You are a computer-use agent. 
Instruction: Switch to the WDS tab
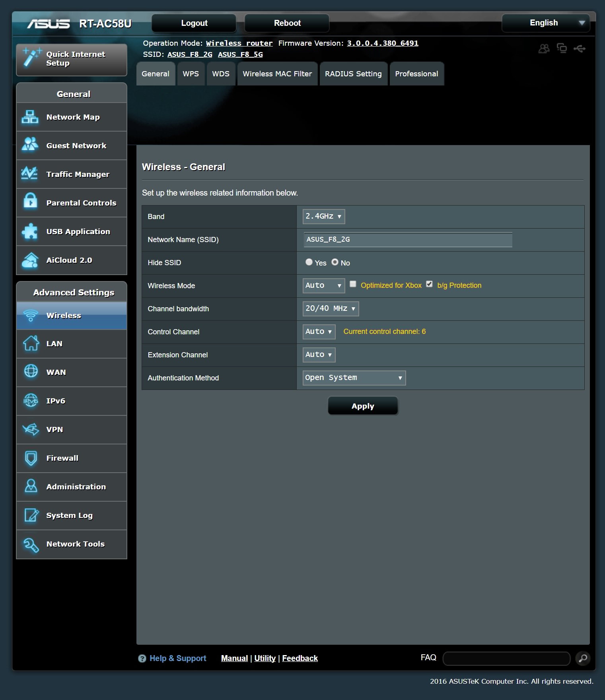click(x=221, y=74)
